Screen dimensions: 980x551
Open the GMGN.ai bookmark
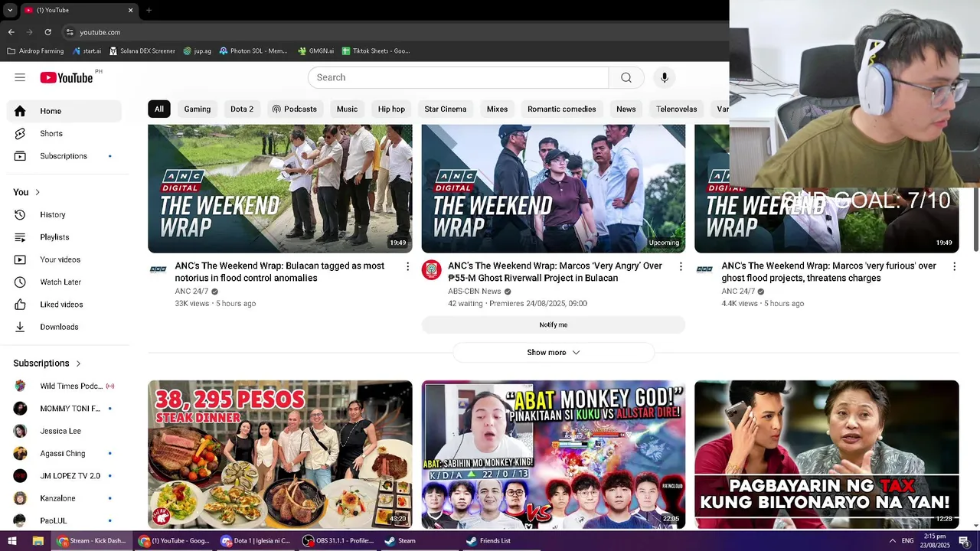tap(315, 51)
